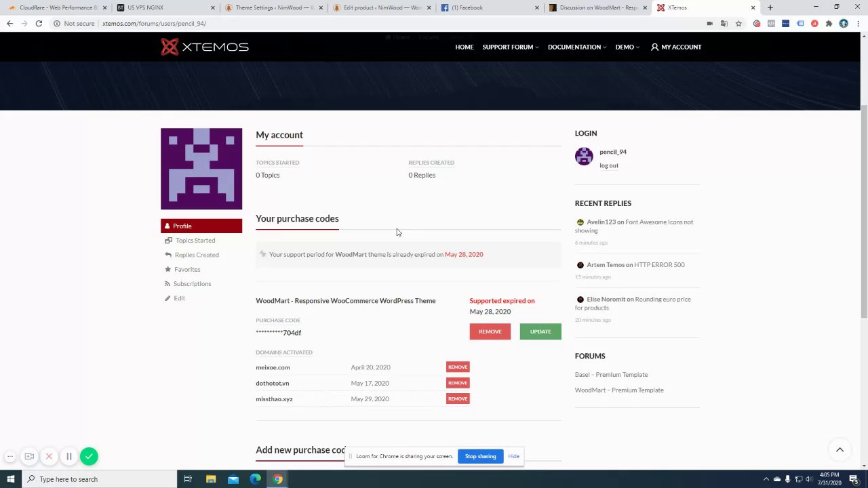Image resolution: width=868 pixels, height=488 pixels.
Task: Open a new browser tab
Action: coord(770,7)
